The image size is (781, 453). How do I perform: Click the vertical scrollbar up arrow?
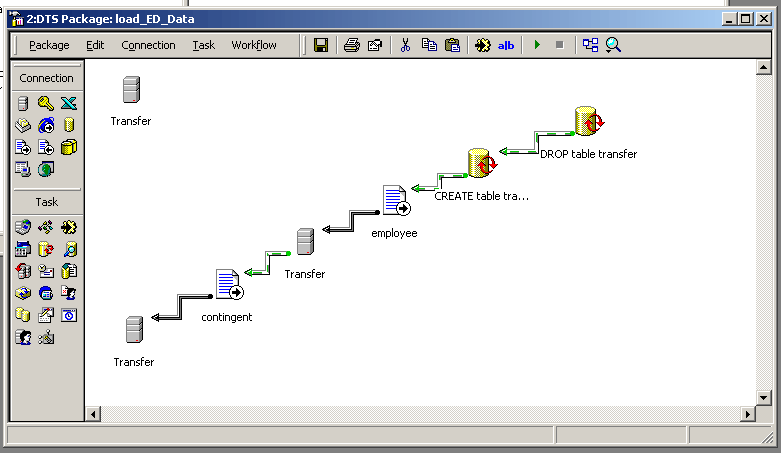(x=764, y=67)
